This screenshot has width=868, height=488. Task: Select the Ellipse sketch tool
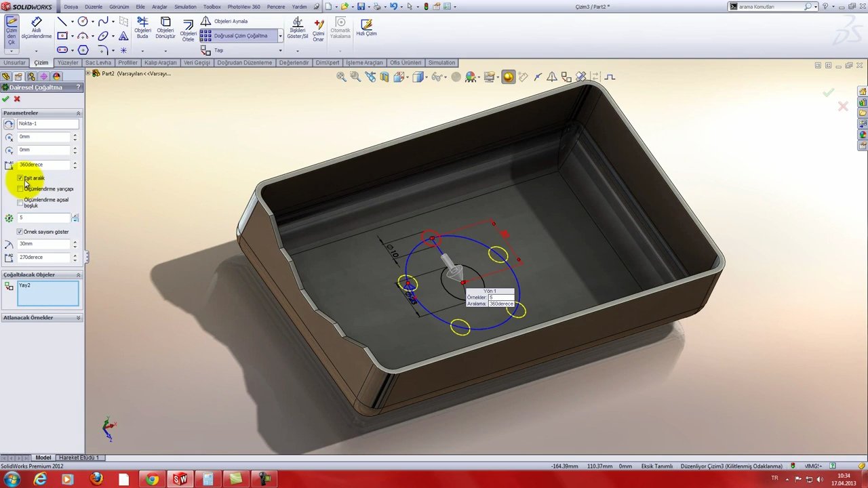[103, 36]
